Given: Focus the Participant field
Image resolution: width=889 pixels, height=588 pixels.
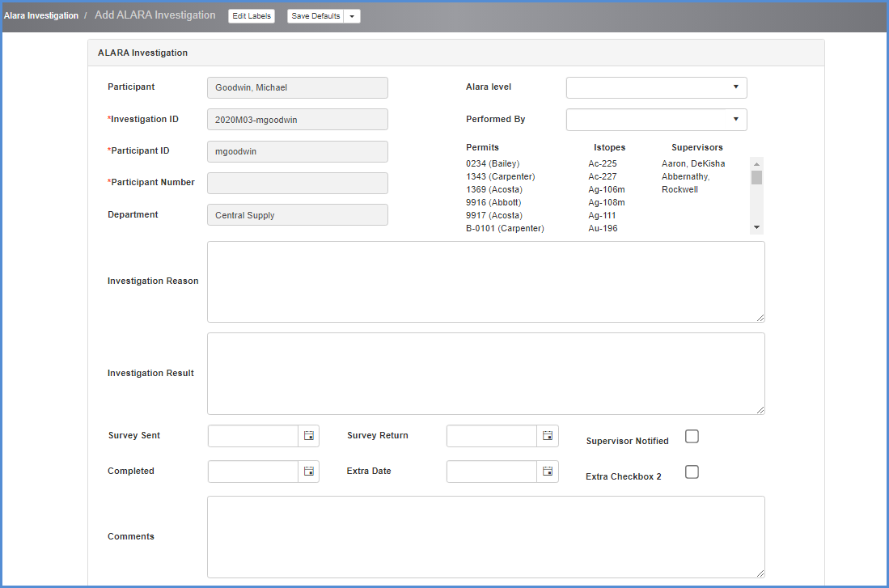Looking at the screenshot, I should pyautogui.click(x=298, y=88).
